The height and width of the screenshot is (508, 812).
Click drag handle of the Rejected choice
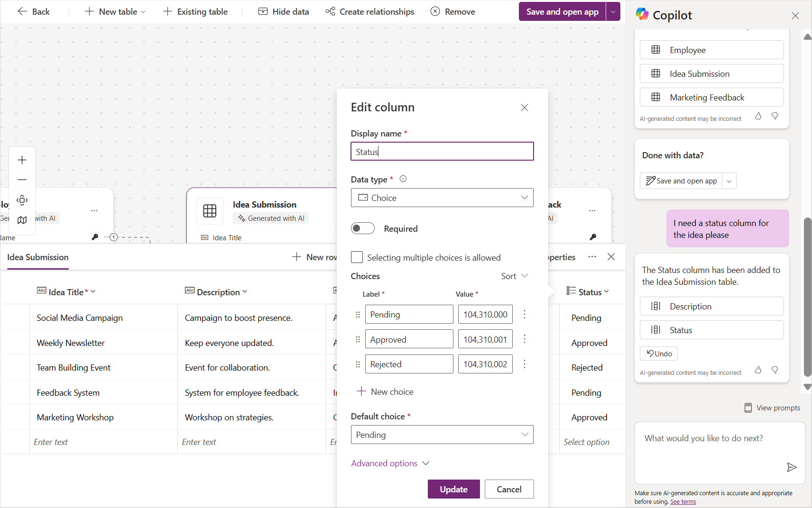tap(358, 364)
